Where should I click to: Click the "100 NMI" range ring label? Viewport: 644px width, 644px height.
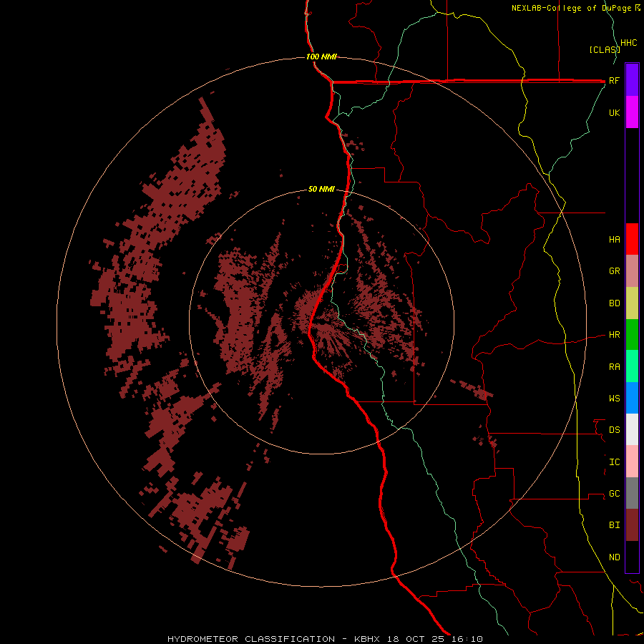click(x=321, y=57)
